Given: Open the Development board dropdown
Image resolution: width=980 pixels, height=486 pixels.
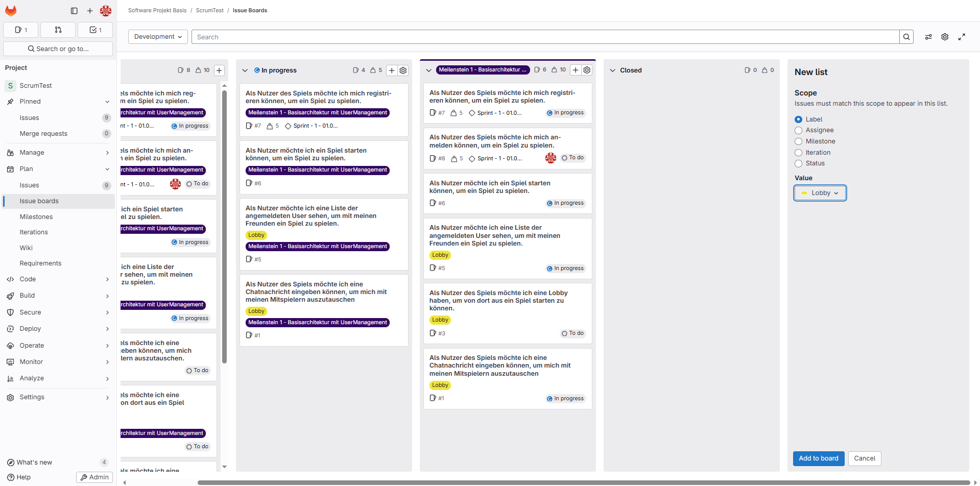Looking at the screenshot, I should click(x=158, y=37).
